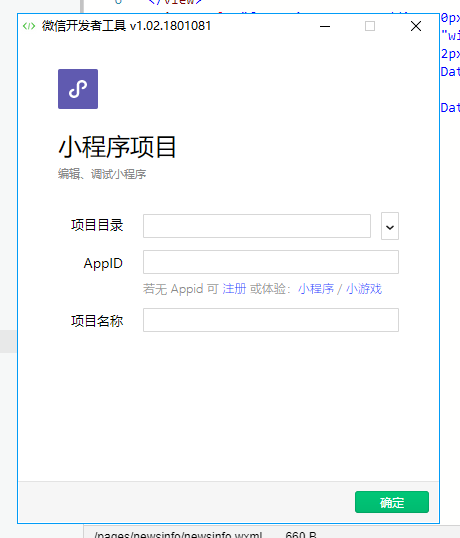Select the 小游戏 trial link
The image size is (460, 538).
[x=364, y=289]
